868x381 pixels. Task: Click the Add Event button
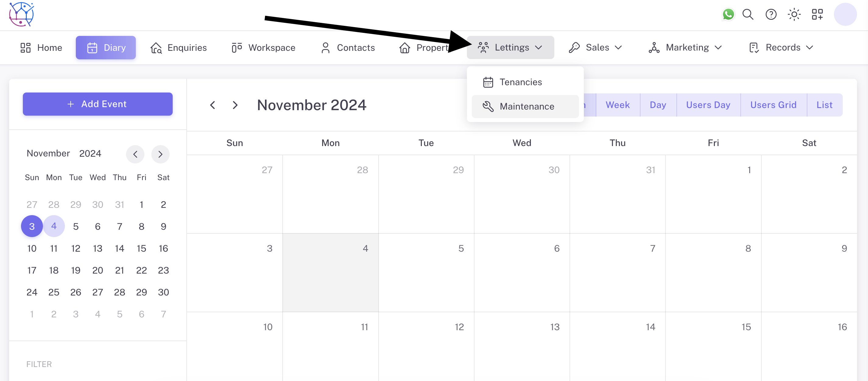tap(97, 104)
